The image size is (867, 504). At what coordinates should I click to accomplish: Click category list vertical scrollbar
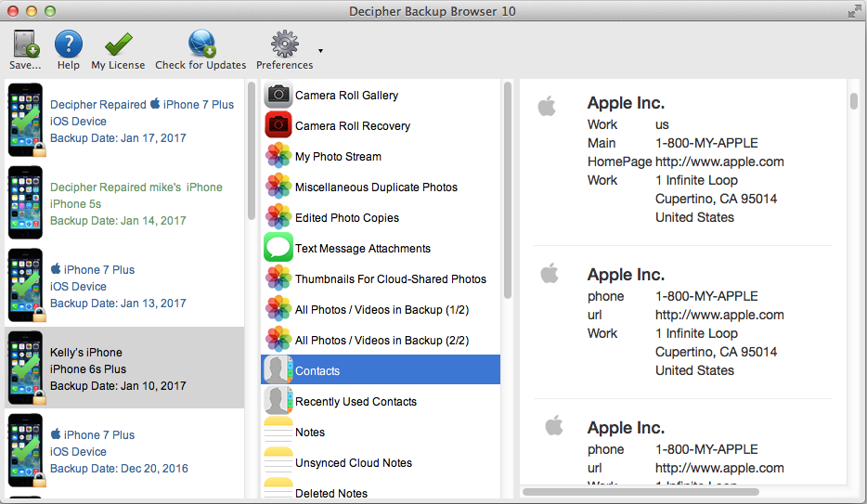click(x=508, y=190)
